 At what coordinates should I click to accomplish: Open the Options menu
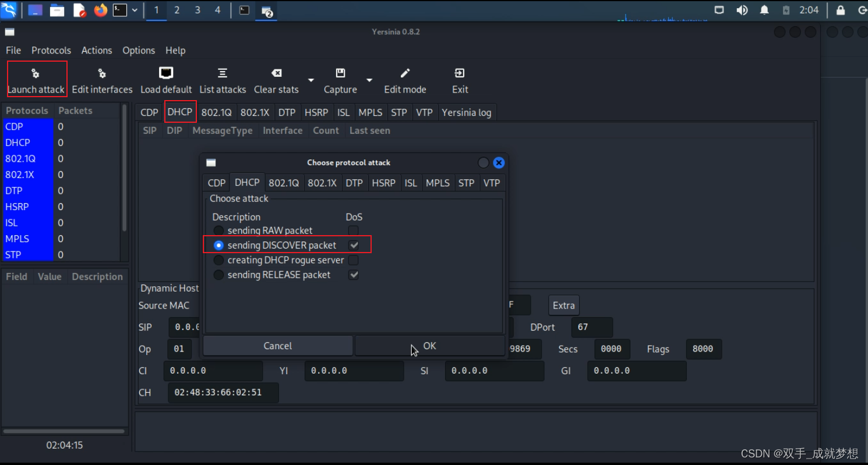point(139,51)
